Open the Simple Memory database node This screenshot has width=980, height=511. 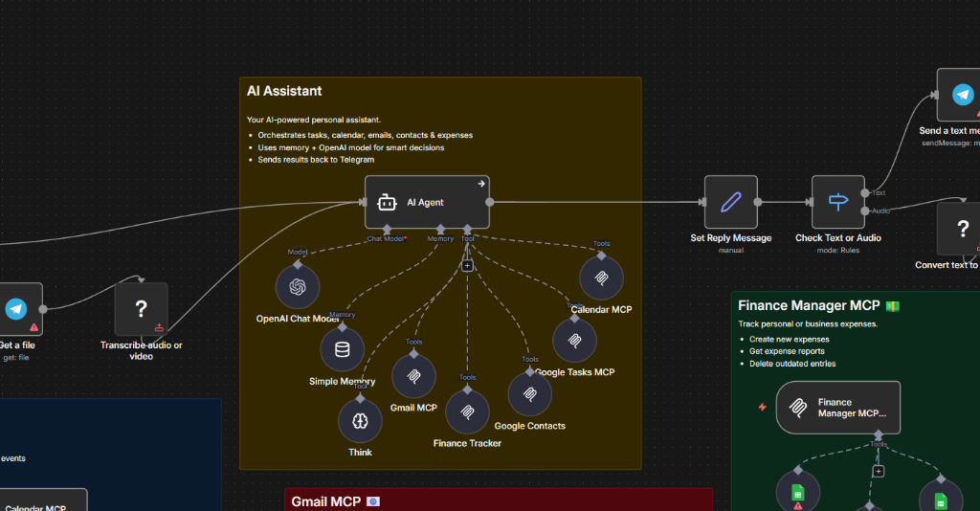click(342, 349)
